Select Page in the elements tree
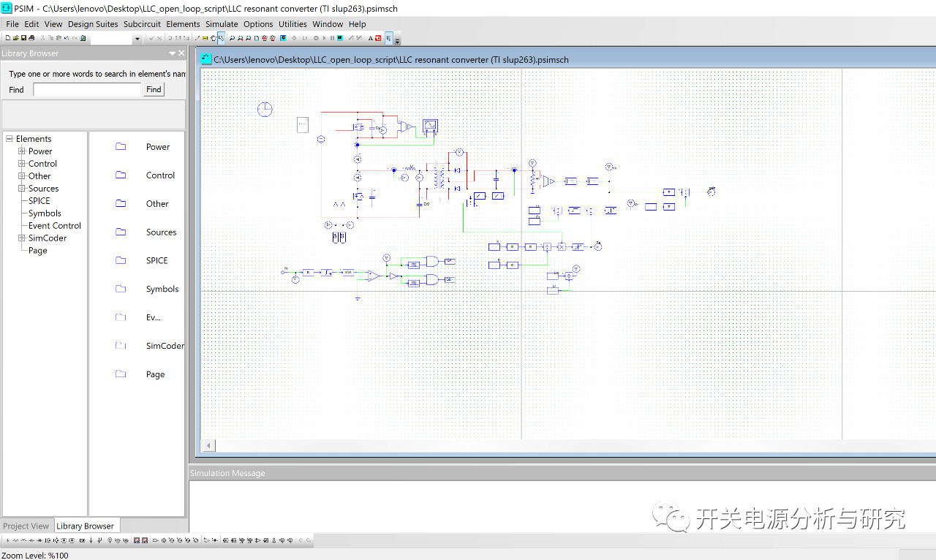Screen dimensions: 936x560 point(38,251)
